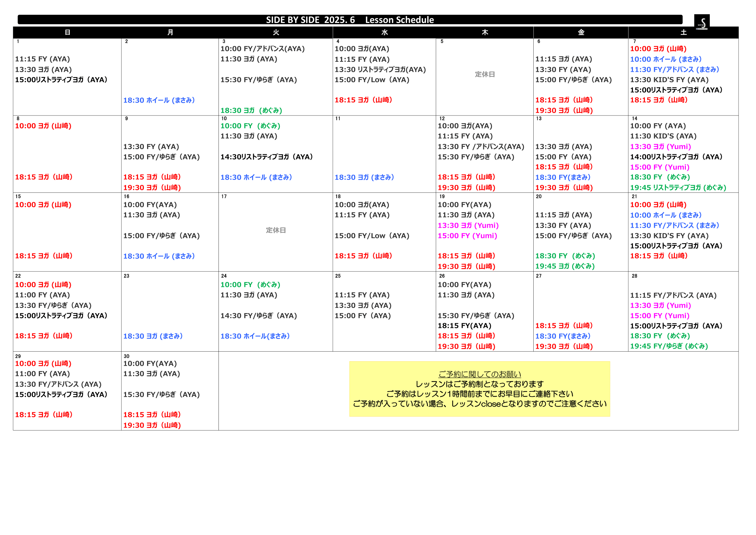756x535 pixels.
Task: Select '10:00 ヨガ (山崎)' on June 15
Action: tap(43, 204)
